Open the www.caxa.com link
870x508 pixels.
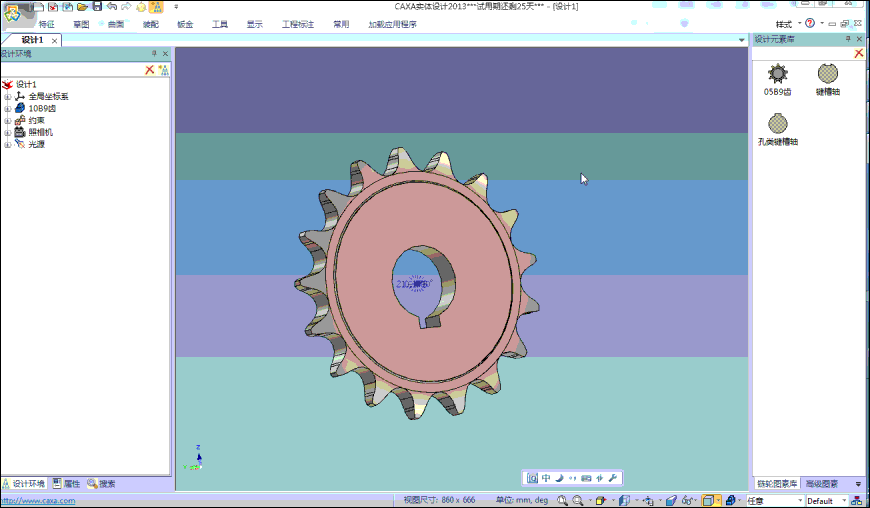click(38, 501)
